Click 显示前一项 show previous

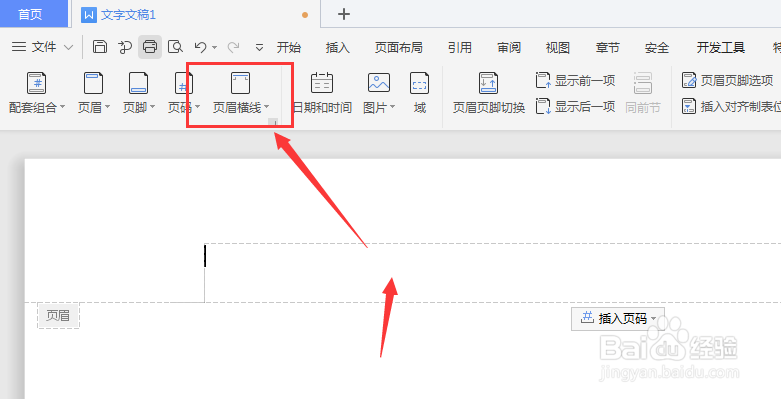point(575,80)
